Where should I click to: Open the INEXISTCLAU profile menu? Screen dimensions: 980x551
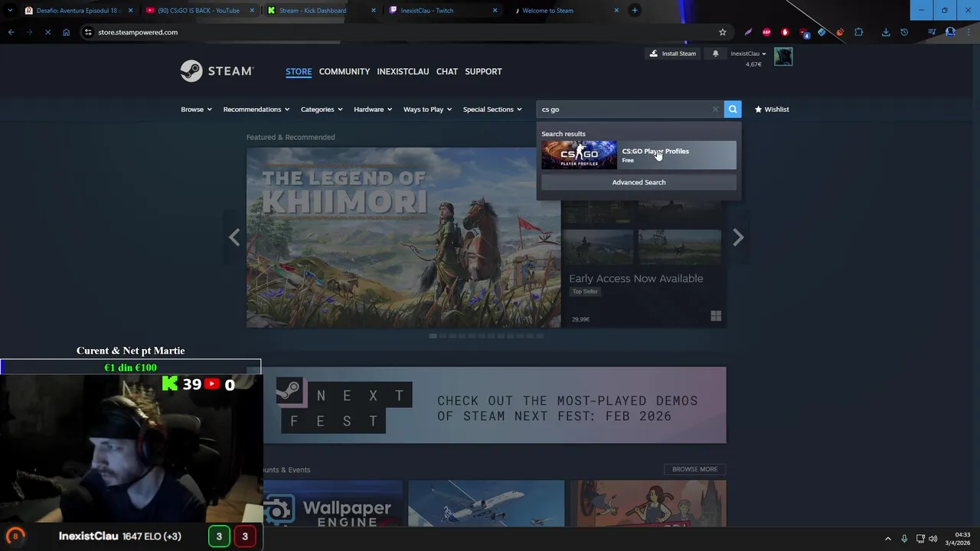coord(403,71)
